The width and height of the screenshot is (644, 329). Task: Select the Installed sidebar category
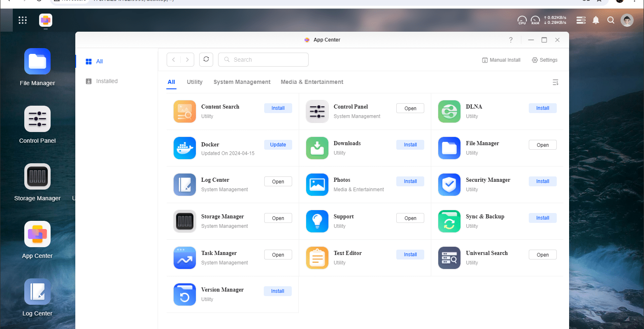117,81
